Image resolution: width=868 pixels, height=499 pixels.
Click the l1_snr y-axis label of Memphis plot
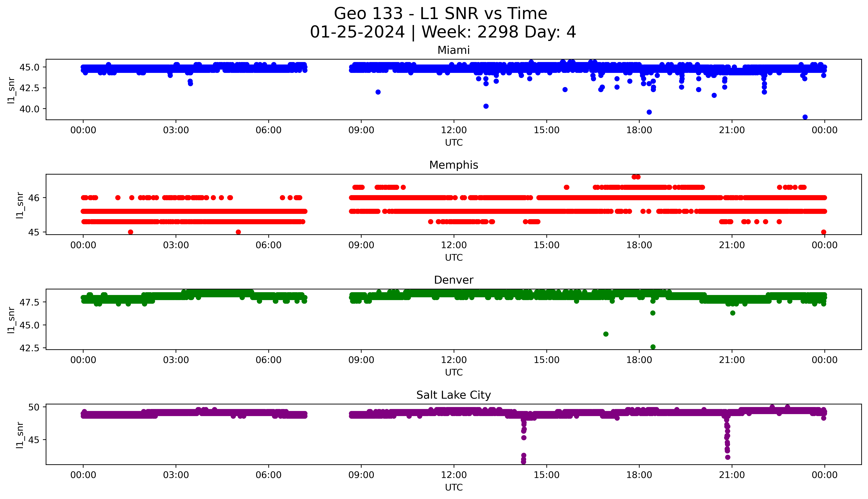(20, 205)
